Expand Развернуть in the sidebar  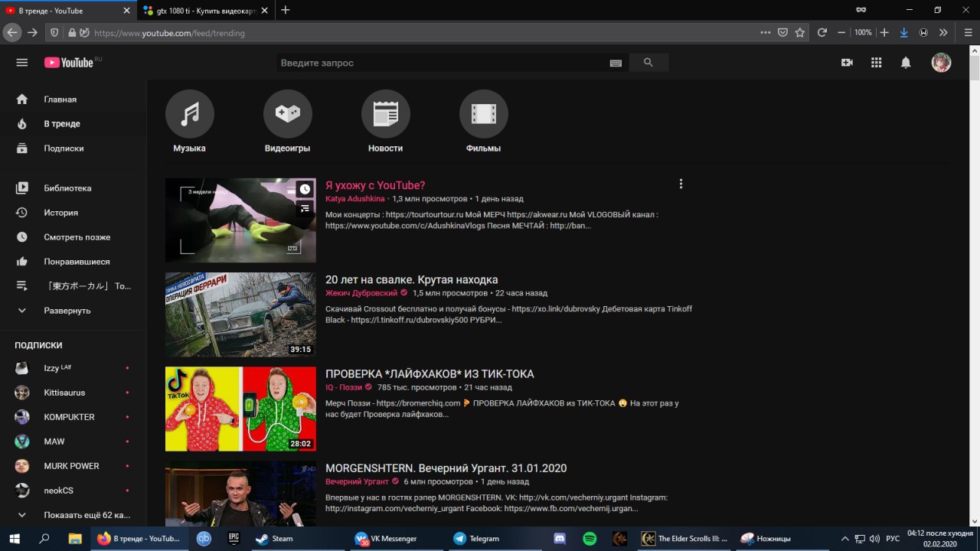(73, 311)
